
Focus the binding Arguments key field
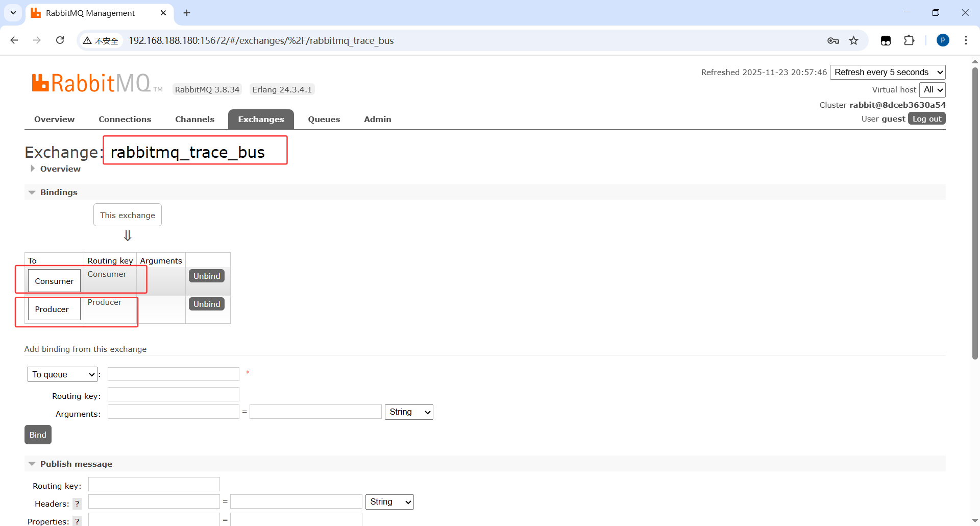click(x=174, y=412)
